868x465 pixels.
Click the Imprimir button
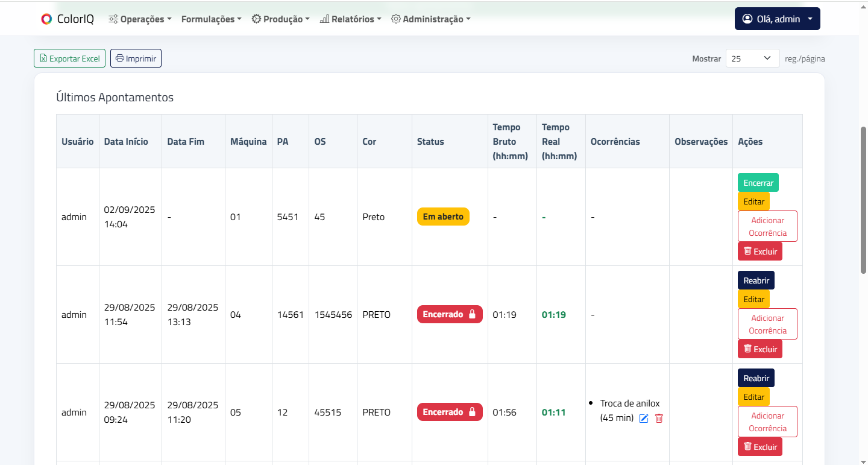tap(136, 59)
